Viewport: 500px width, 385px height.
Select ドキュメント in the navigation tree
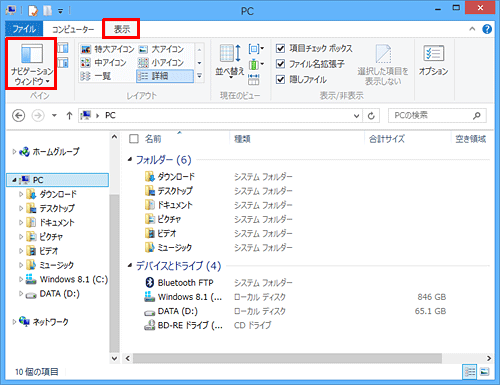[57, 223]
